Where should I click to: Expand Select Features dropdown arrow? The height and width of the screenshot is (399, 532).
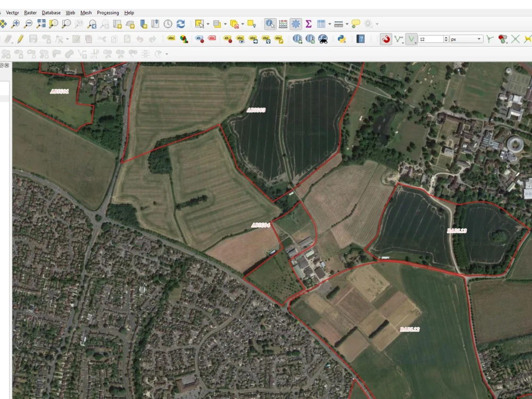click(207, 24)
